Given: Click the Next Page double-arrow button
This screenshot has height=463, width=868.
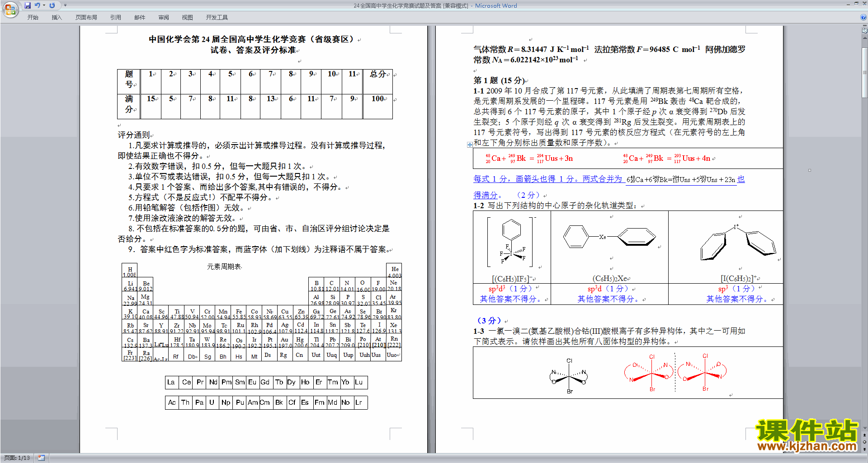Looking at the screenshot, I should 865,449.
